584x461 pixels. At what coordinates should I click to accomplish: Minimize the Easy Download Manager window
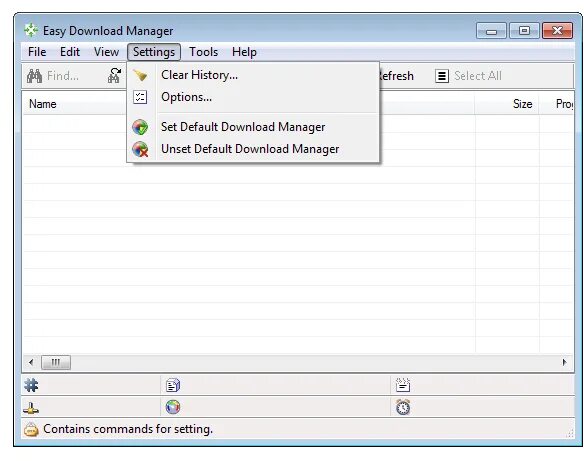tap(491, 31)
